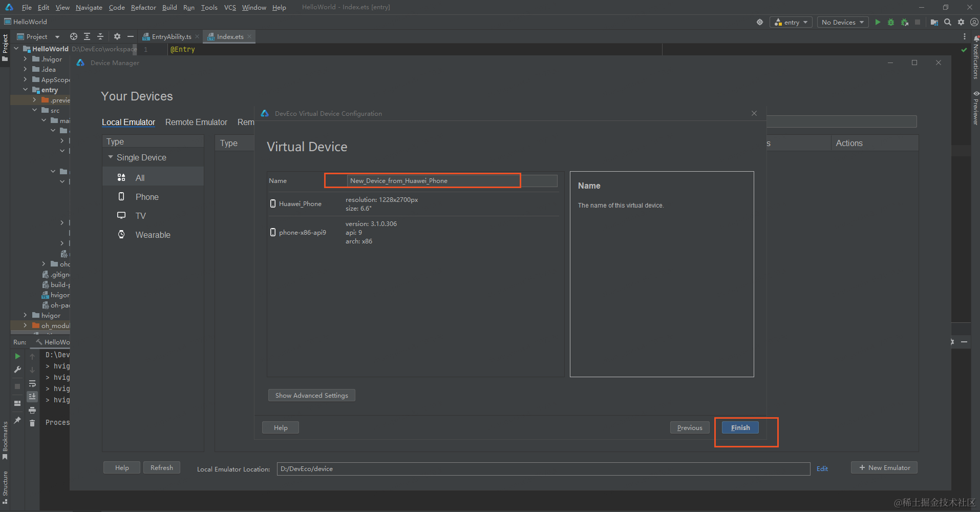Open the Bookmarks side tool window

[5, 440]
